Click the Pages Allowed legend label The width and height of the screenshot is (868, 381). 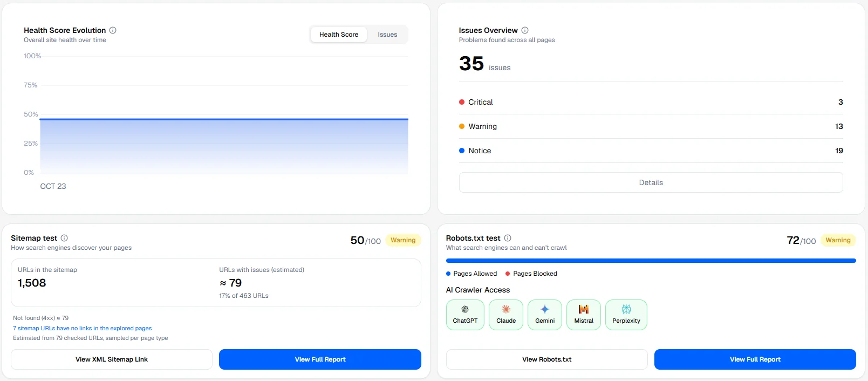pyautogui.click(x=475, y=274)
